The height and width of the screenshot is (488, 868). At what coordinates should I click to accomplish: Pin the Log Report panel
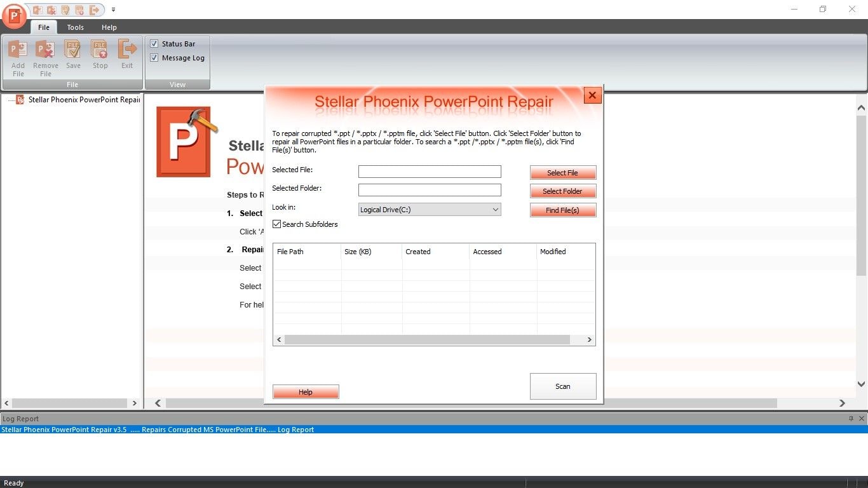click(x=851, y=419)
